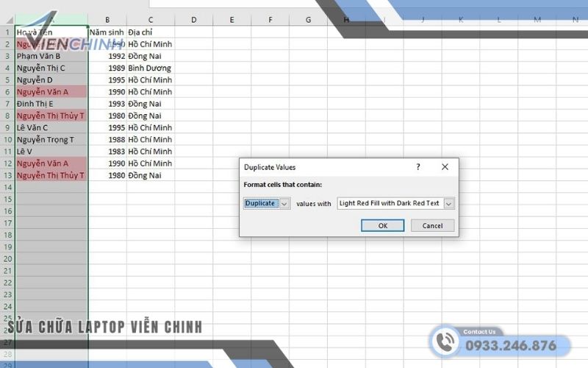588x368 pixels.
Task: Click cell 'Nguyễn D'
Action: point(51,80)
